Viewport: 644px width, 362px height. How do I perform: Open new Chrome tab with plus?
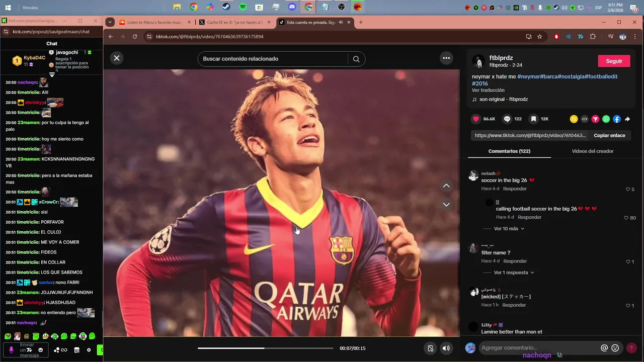point(361,22)
